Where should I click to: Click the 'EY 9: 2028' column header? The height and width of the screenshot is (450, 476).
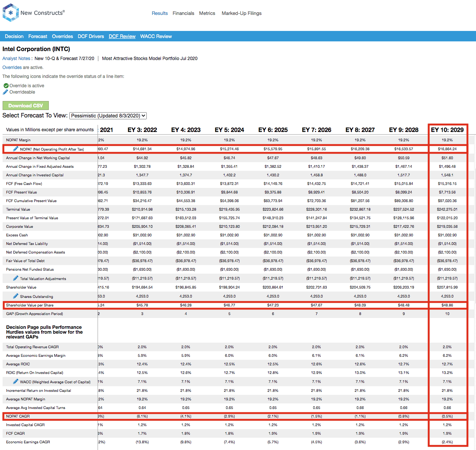point(404,130)
